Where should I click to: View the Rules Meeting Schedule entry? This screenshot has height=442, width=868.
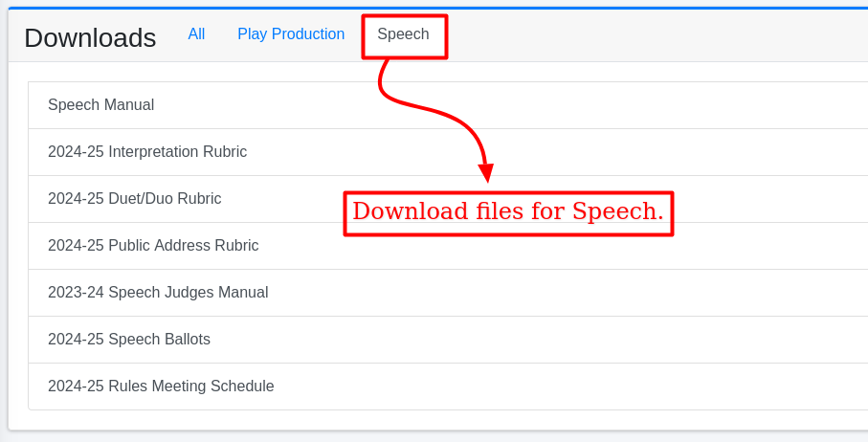[161, 387]
